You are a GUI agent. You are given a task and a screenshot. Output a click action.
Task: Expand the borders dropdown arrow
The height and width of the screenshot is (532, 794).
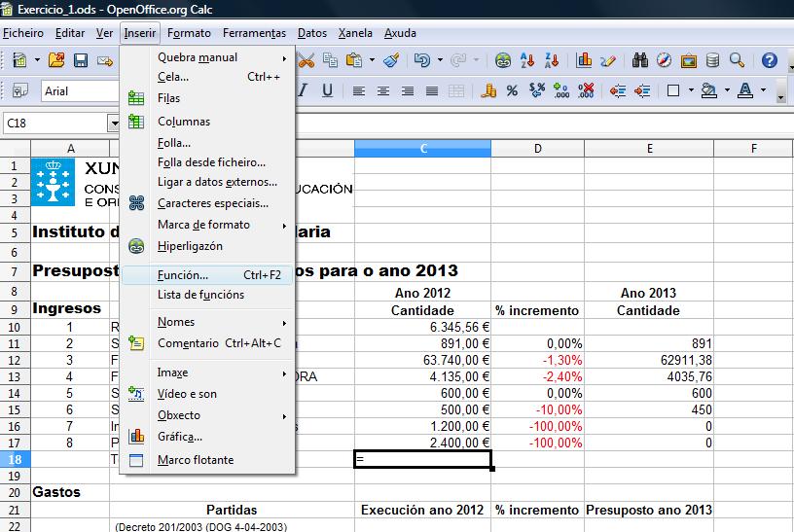[x=689, y=91]
